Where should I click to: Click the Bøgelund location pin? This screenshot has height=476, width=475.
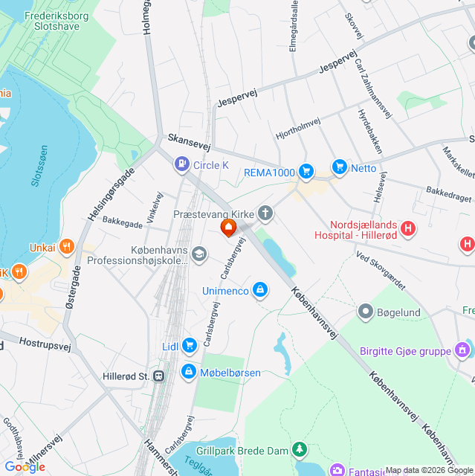pyautogui.click(x=366, y=312)
